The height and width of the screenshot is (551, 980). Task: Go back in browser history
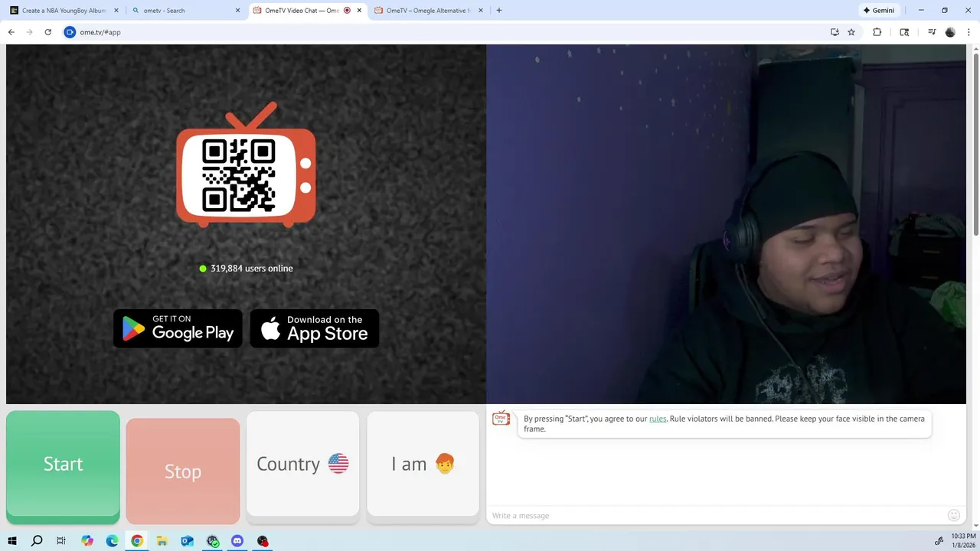click(x=11, y=32)
